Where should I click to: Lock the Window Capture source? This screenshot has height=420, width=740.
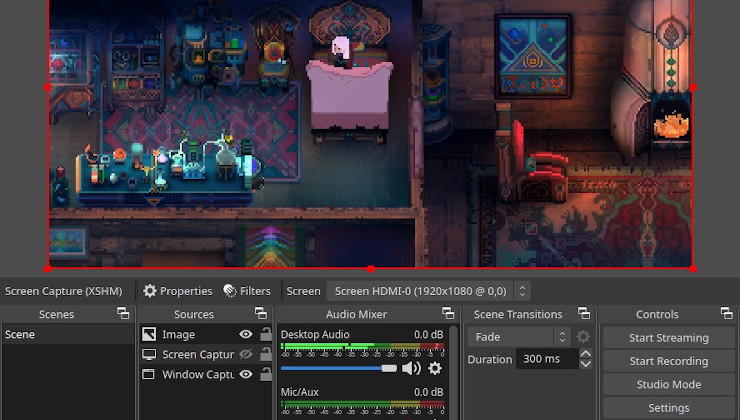pyautogui.click(x=266, y=374)
